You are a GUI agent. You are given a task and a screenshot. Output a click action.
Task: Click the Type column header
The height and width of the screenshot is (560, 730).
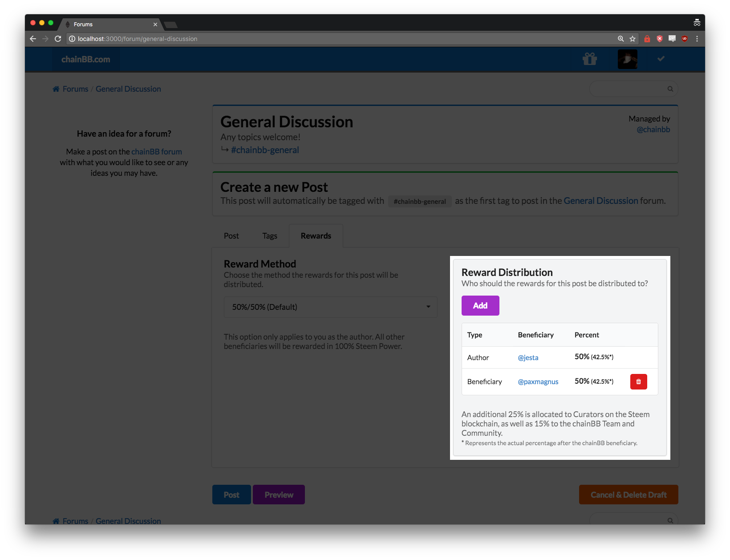coord(474,335)
